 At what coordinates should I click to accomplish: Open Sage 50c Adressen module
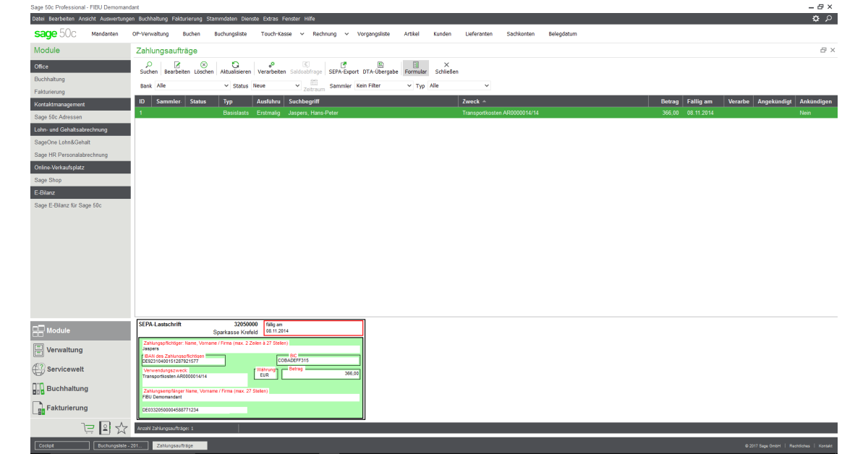tap(80, 117)
